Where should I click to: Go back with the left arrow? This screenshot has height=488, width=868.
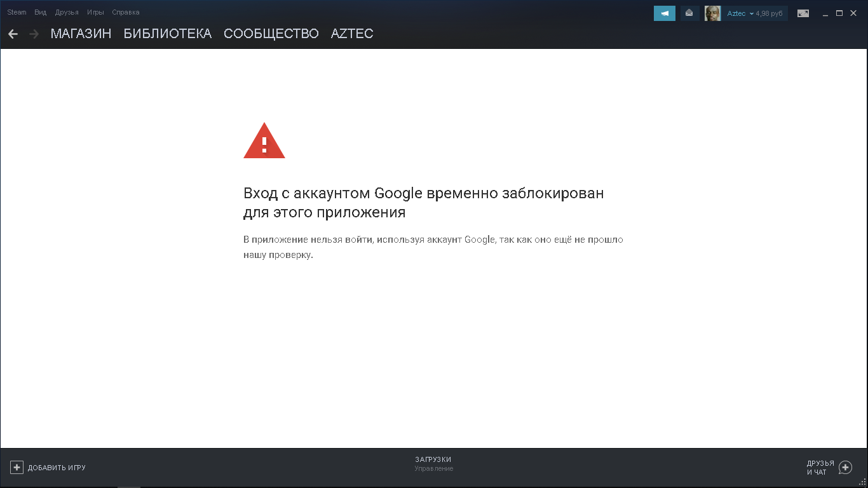pyautogui.click(x=13, y=34)
